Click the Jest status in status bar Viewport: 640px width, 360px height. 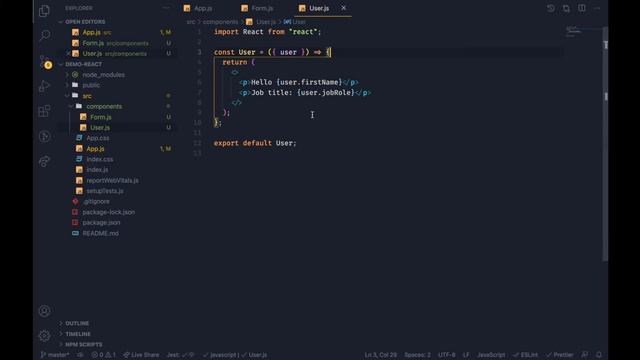(x=180, y=355)
